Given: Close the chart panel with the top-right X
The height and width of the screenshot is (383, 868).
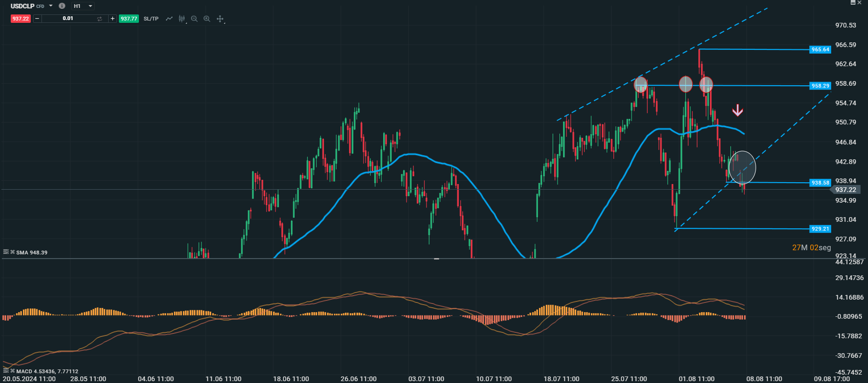Looking at the screenshot, I should point(860,3).
